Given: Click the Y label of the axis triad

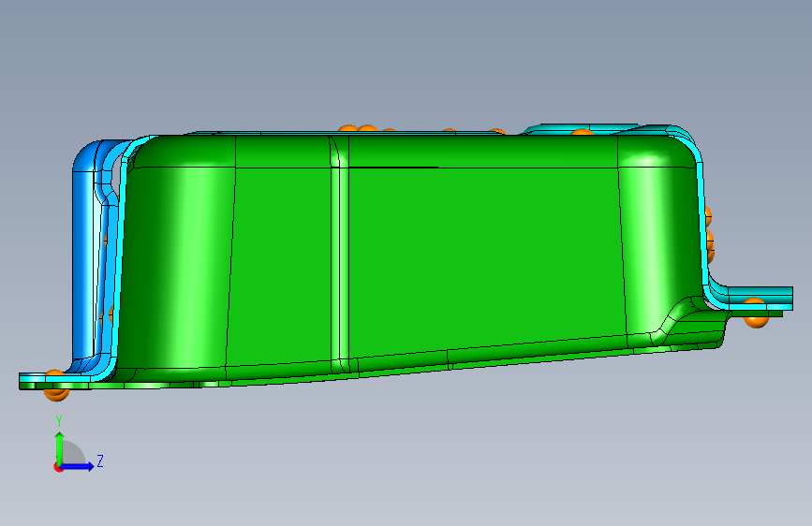Looking at the screenshot, I should [x=59, y=421].
